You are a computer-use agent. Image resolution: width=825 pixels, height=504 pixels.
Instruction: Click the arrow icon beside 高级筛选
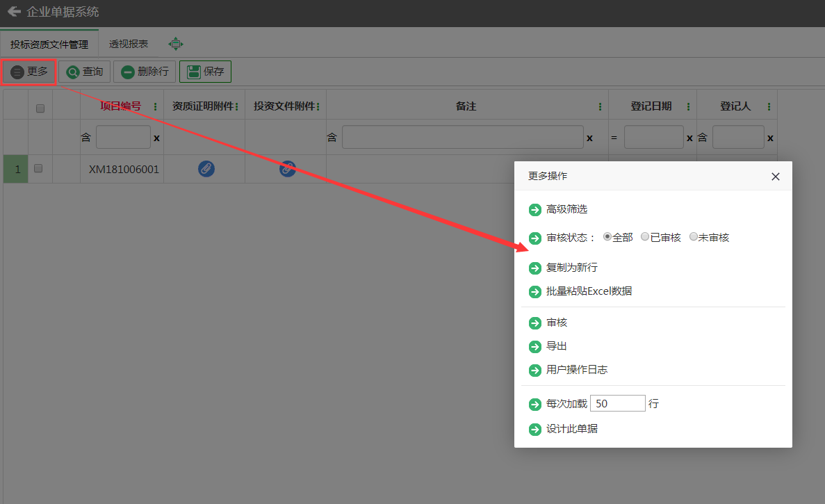click(x=535, y=210)
